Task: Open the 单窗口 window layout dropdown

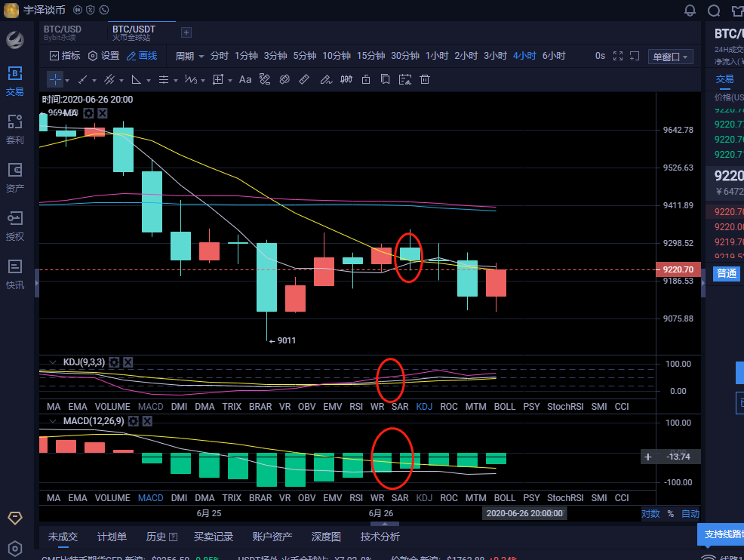Action: tap(670, 57)
